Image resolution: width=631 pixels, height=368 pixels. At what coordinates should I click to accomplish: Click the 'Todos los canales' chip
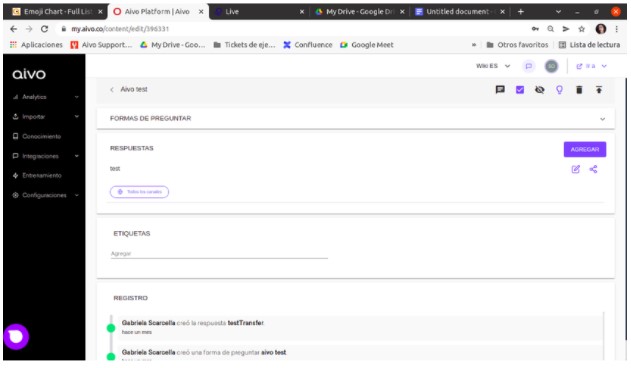[139, 192]
